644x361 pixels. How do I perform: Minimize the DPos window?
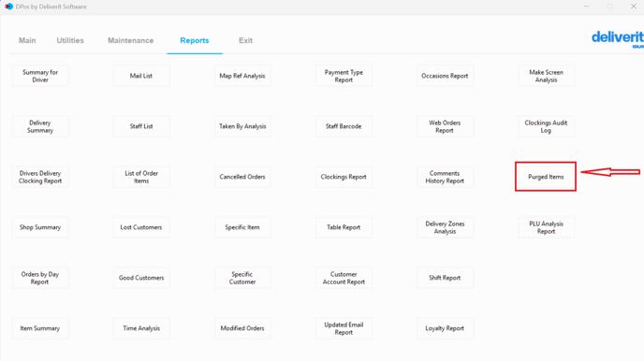[587, 7]
